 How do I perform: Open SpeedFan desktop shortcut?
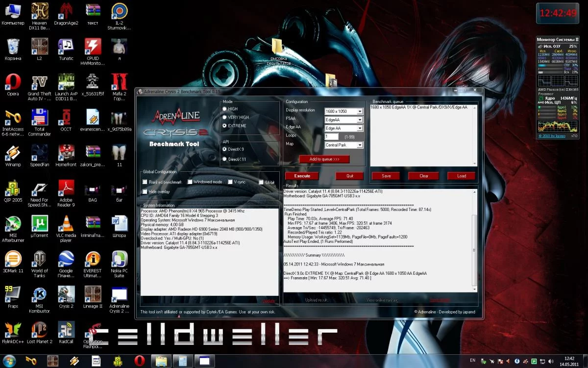pyautogui.click(x=39, y=155)
